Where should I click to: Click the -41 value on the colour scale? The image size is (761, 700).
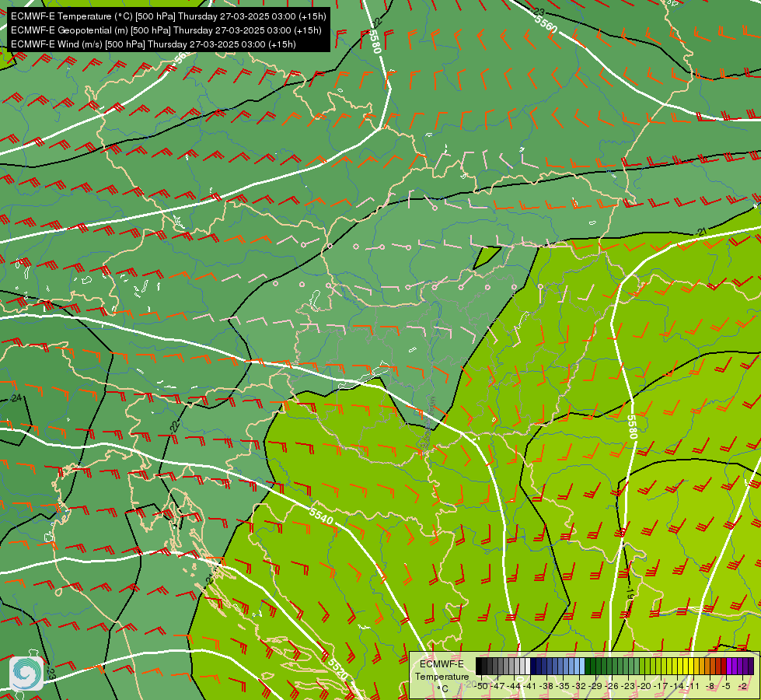click(530, 686)
